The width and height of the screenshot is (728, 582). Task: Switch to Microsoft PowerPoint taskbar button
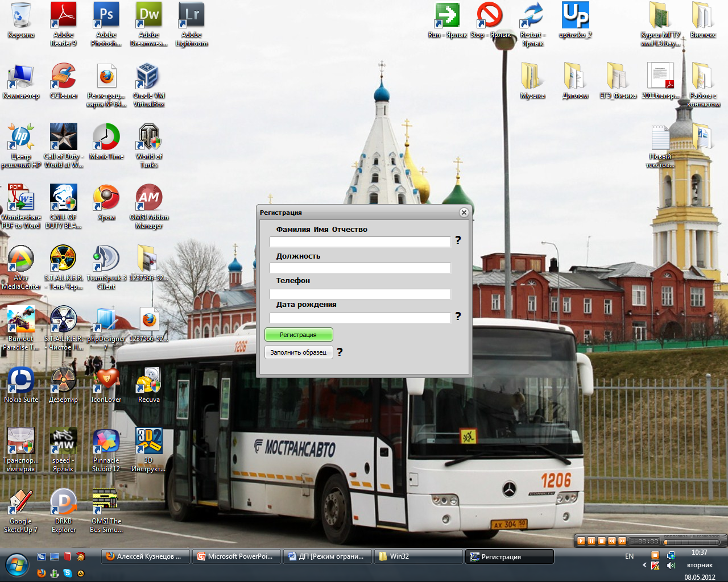tap(238, 556)
